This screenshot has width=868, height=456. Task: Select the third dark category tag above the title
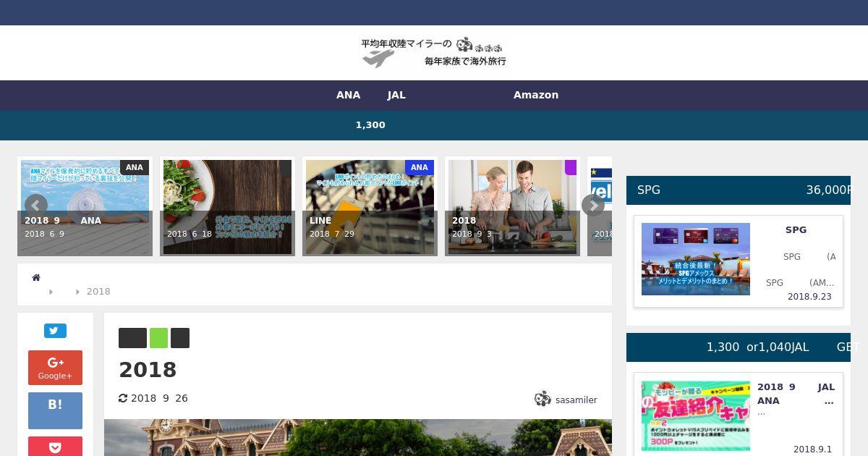coord(180,338)
